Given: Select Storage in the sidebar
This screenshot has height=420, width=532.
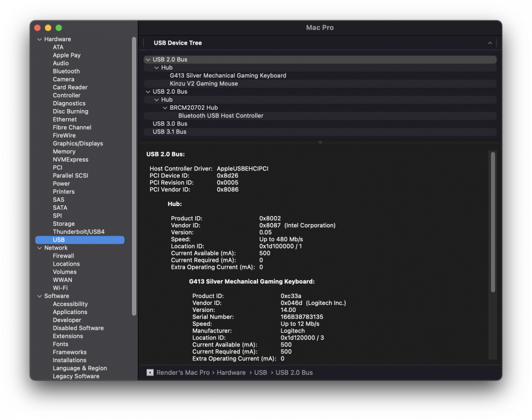Looking at the screenshot, I should click(x=63, y=224).
